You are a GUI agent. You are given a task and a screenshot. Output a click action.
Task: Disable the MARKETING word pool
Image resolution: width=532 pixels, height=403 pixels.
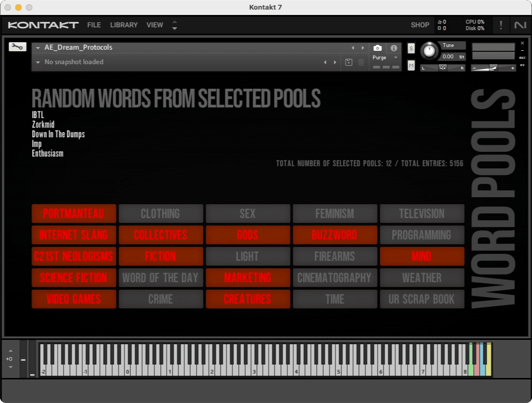[248, 278]
